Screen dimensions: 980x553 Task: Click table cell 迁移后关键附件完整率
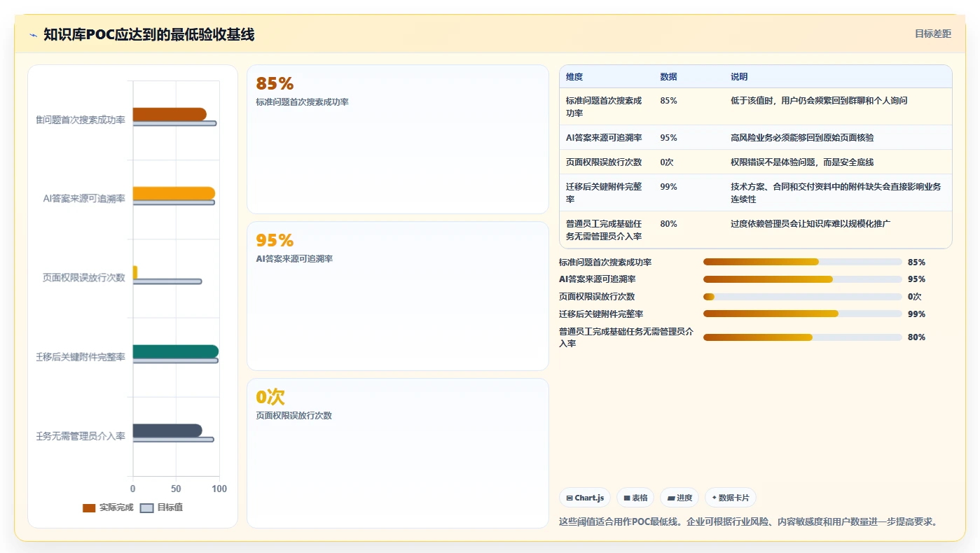coord(604,192)
